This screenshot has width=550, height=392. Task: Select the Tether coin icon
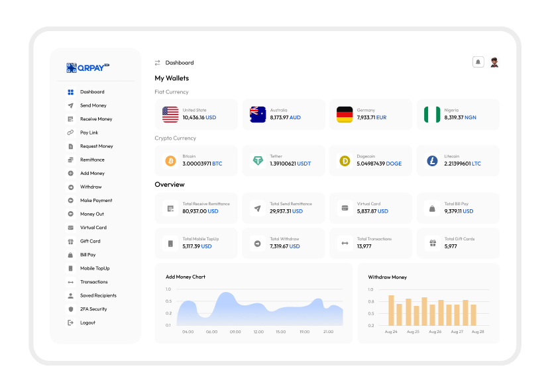(x=258, y=161)
